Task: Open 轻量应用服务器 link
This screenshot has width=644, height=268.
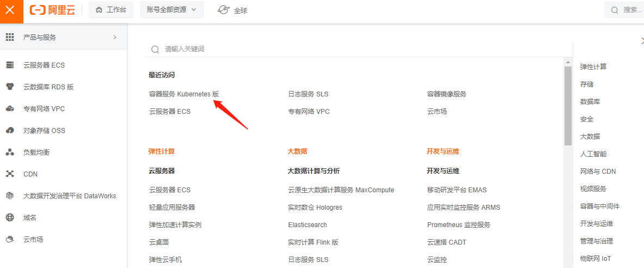Action: coord(171,207)
